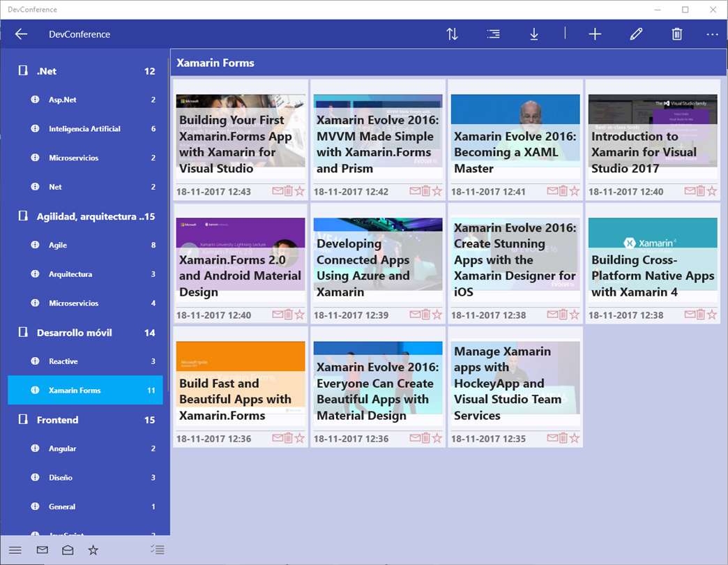Image resolution: width=728 pixels, height=565 pixels.
Task: Select the Net feed with 2 items
Action: (86, 187)
